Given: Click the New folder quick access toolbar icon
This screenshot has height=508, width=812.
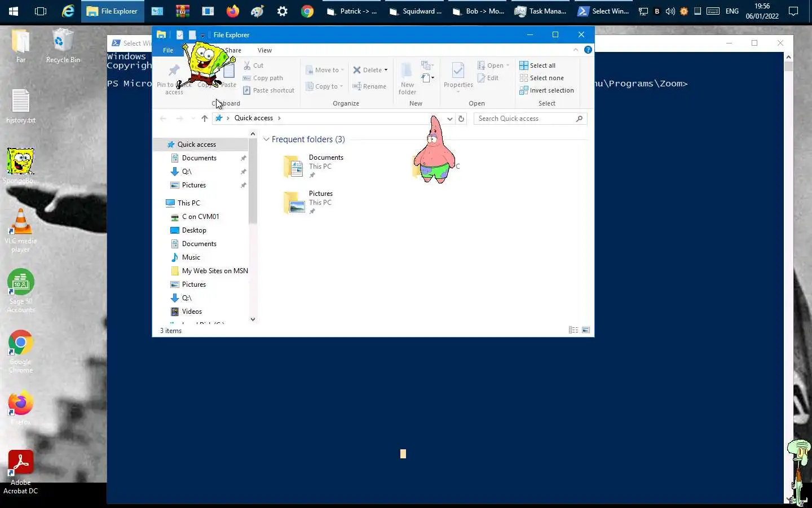Looking at the screenshot, I should coord(192,35).
